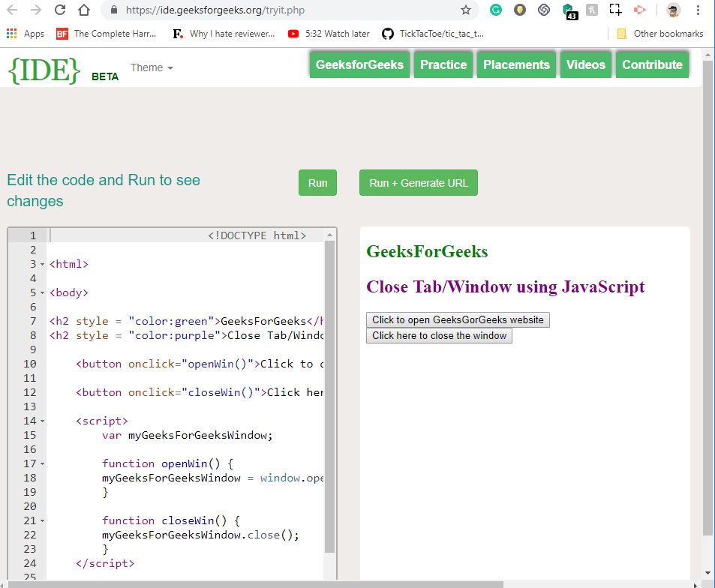Viewport: 715px width, 588px height.
Task: Open Why I hate reviewer... bookmark
Action: (224, 34)
